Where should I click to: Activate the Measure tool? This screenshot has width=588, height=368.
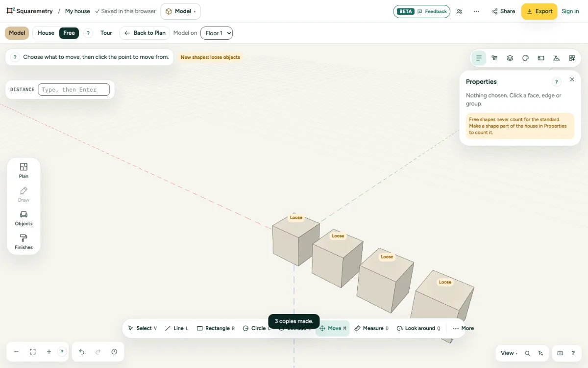(371, 328)
